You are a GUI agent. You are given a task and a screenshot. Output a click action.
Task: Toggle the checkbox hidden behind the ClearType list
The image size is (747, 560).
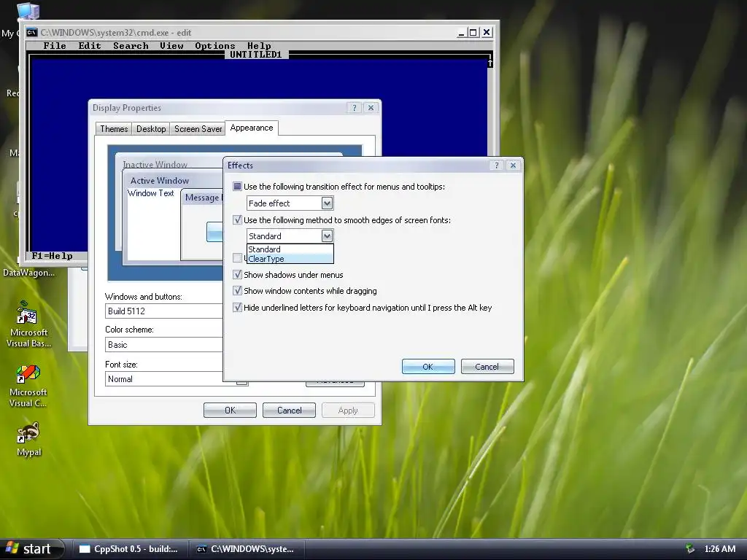[237, 257]
